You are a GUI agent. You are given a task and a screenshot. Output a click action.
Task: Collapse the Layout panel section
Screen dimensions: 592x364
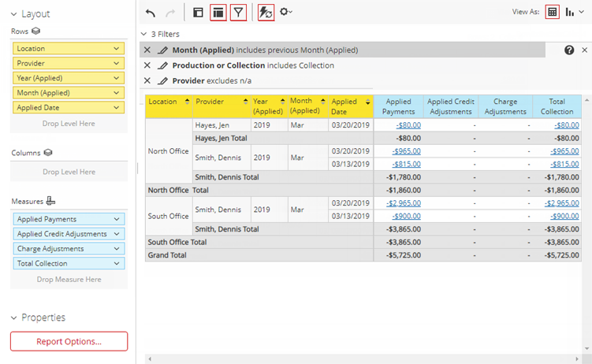tap(13, 14)
